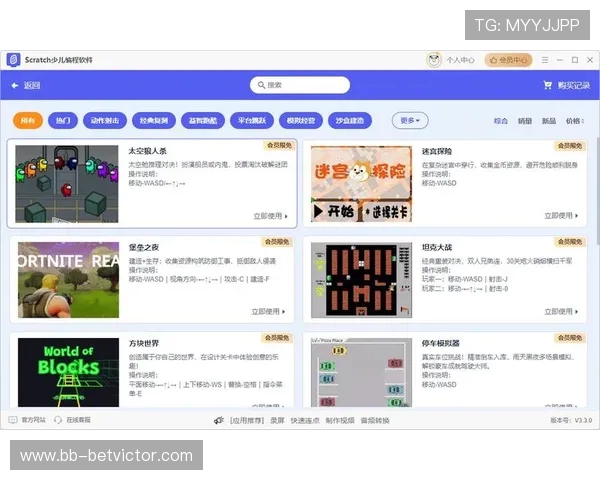This screenshot has height=480, width=600.
Task: Open the 堡垒之夜 Fortnite thumbnail
Action: (68, 280)
